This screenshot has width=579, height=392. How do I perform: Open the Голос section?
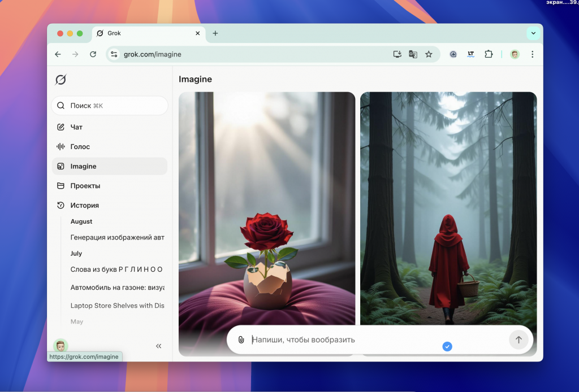80,147
